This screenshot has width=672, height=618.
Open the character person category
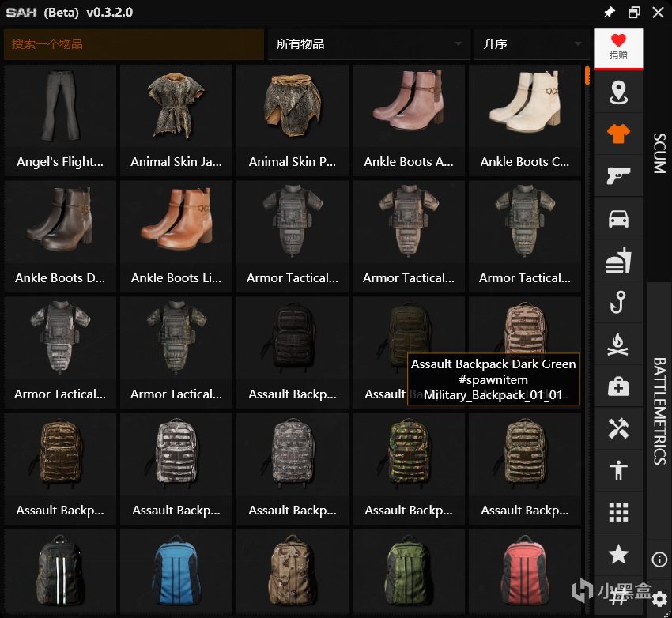618,469
